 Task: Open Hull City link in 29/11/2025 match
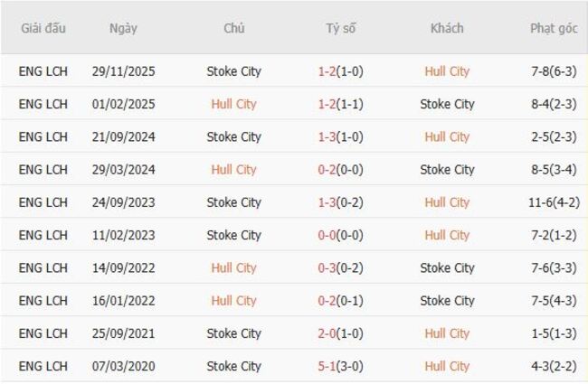447,71
